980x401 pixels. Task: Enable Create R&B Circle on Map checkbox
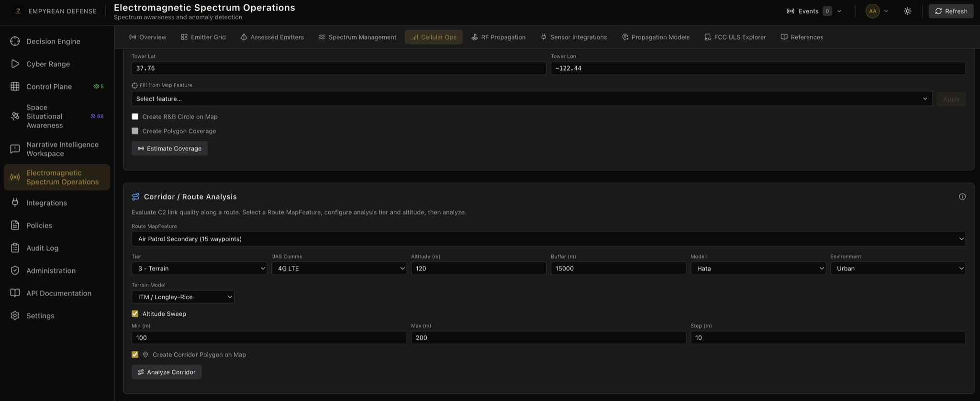135,116
